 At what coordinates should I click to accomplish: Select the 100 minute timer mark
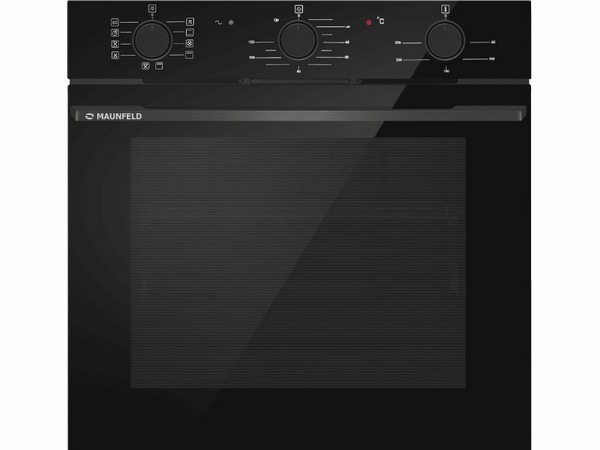click(252, 57)
